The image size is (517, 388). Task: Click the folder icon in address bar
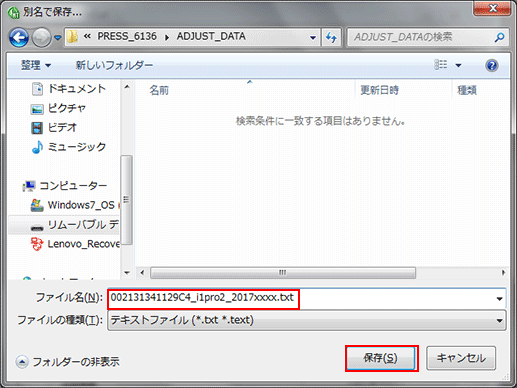(72, 37)
